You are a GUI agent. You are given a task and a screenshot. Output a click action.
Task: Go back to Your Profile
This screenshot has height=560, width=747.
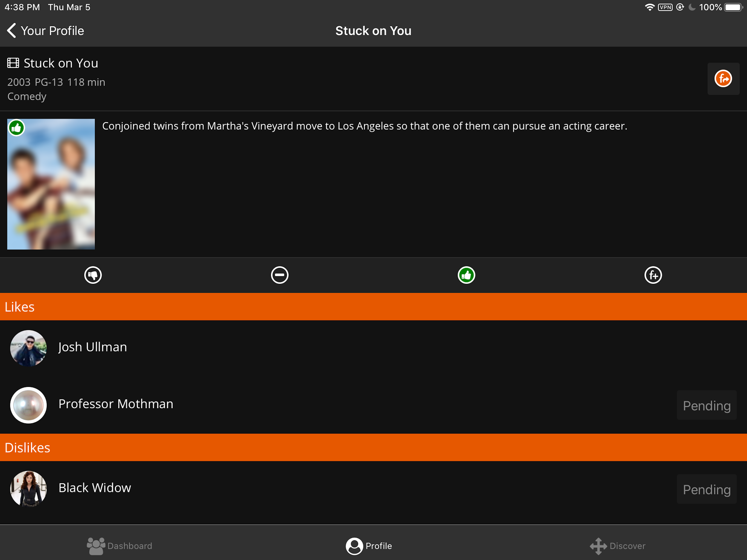45,31
